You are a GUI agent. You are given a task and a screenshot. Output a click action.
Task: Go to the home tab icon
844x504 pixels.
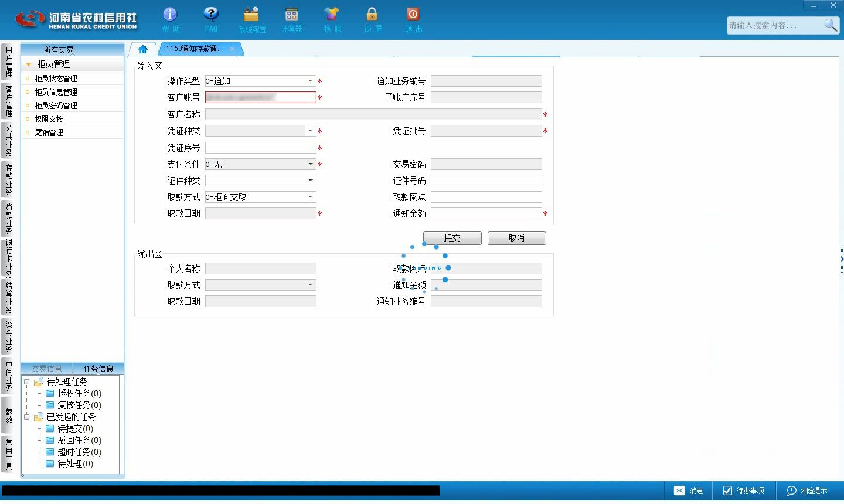[x=142, y=49]
